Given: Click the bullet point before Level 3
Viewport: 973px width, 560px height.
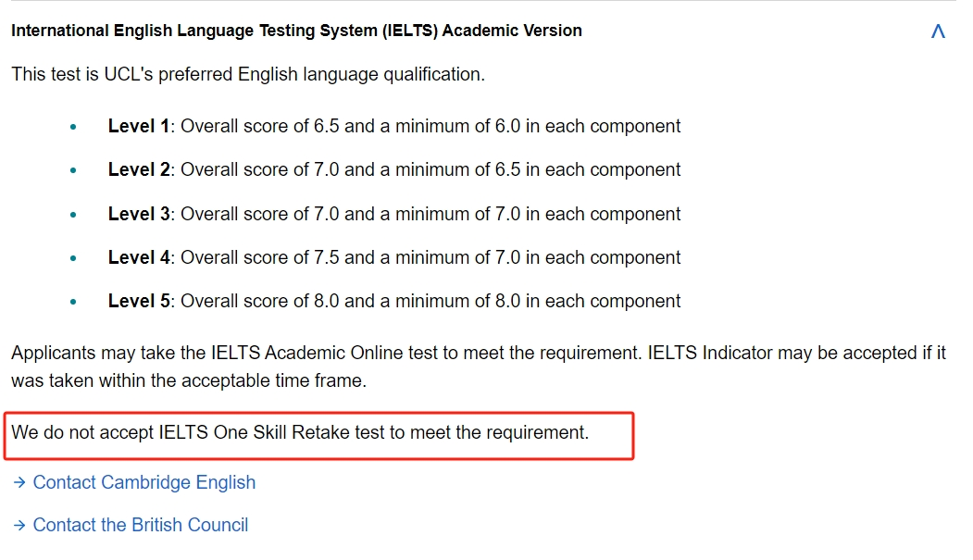Looking at the screenshot, I should coord(73,215).
